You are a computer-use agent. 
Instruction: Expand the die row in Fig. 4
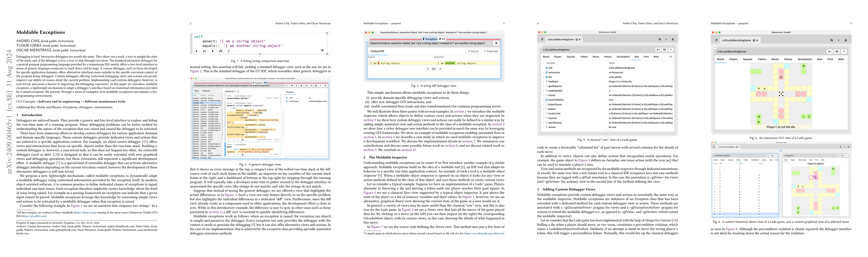[544, 77]
